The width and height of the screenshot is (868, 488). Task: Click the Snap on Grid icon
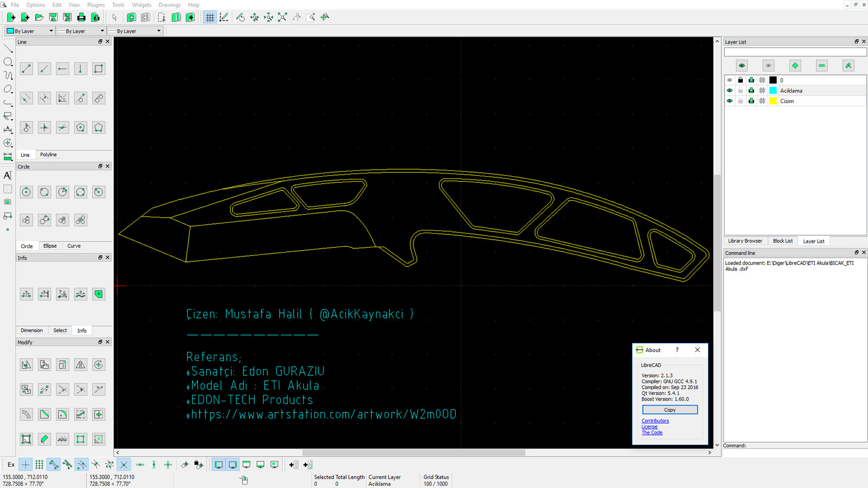(39, 465)
